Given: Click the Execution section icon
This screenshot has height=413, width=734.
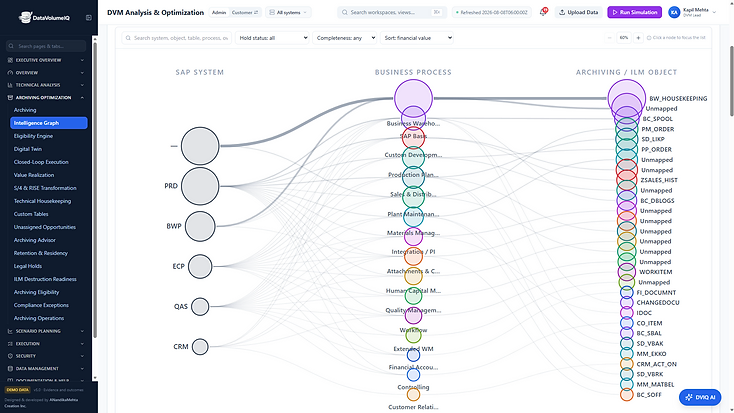Looking at the screenshot, I should point(10,343).
